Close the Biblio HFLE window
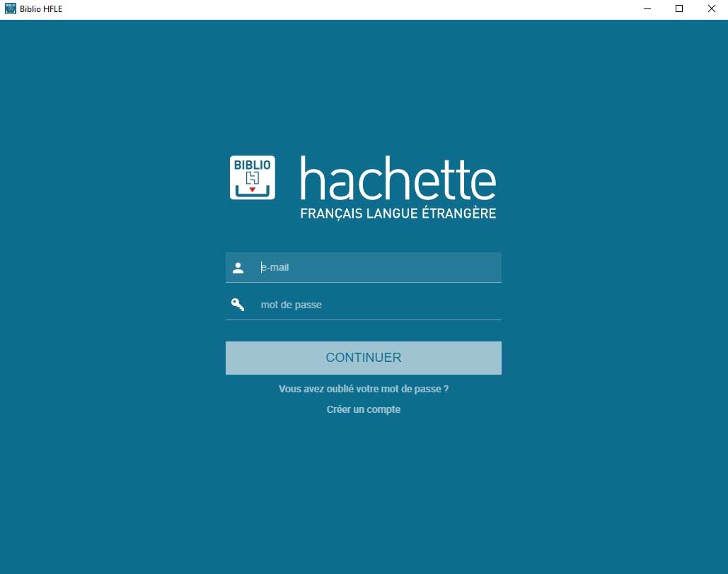The width and height of the screenshot is (728, 574). click(711, 8)
